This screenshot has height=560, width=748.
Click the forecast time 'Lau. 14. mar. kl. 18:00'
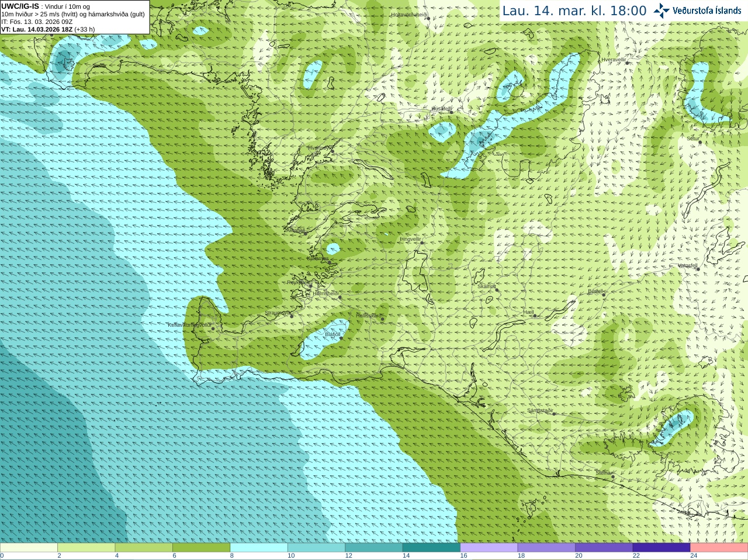(x=574, y=11)
